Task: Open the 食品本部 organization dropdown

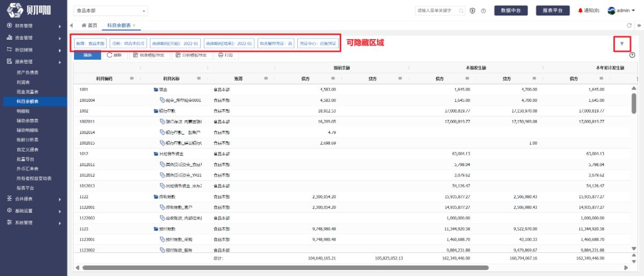Action: click(111, 11)
